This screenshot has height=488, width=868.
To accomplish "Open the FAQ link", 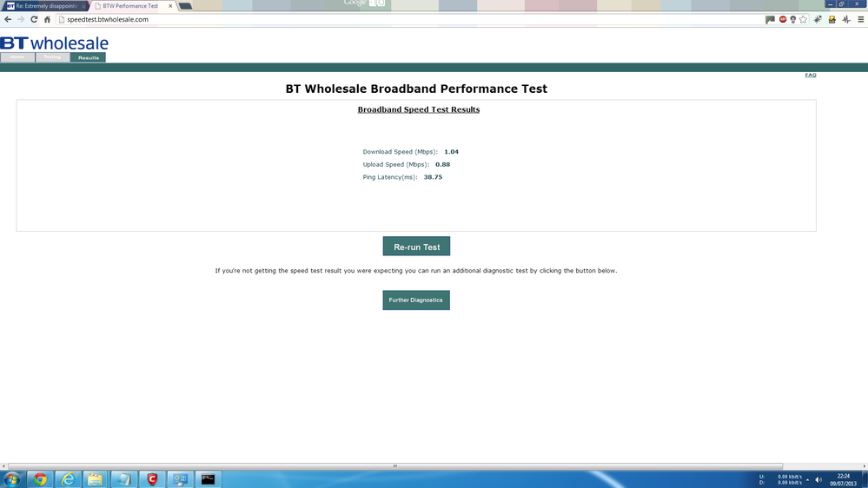I will coord(811,76).
